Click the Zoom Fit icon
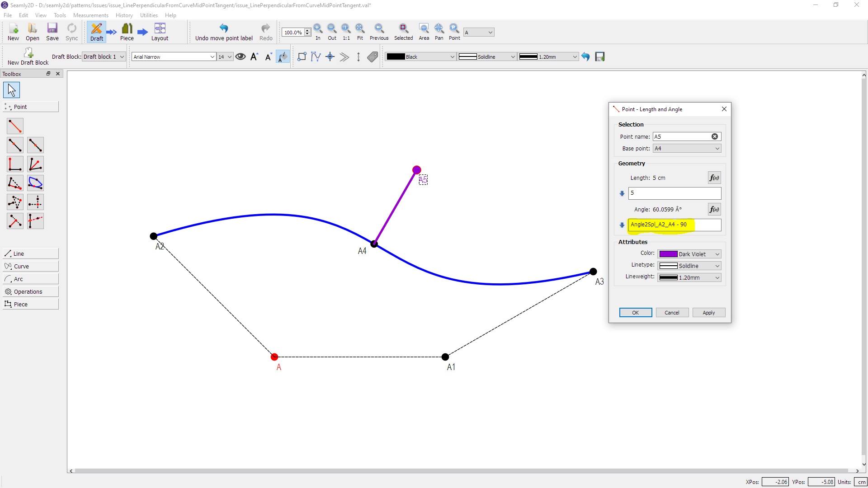 (x=360, y=29)
